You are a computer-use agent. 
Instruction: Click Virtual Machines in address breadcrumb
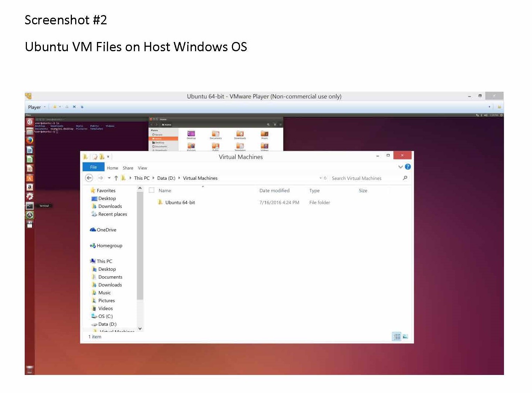coord(200,178)
